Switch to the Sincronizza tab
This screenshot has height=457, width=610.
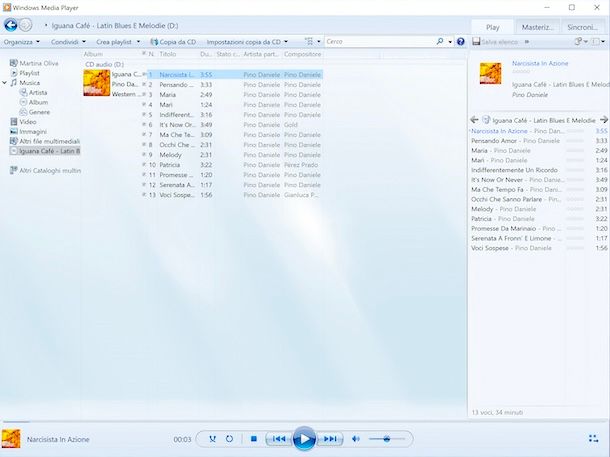(582, 27)
